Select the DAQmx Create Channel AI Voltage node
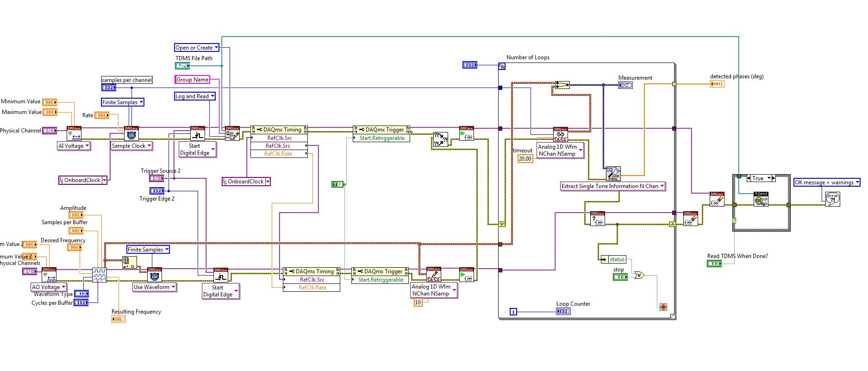The image size is (868, 371). (74, 133)
